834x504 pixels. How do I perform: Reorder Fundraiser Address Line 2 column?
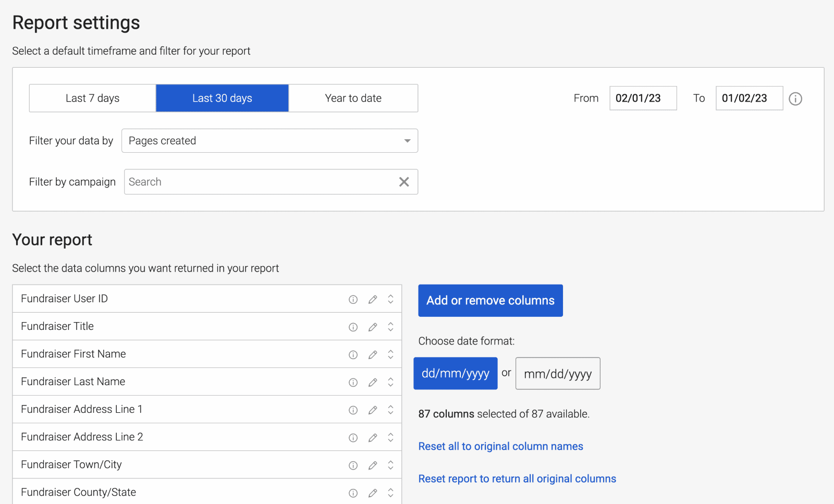[390, 437]
